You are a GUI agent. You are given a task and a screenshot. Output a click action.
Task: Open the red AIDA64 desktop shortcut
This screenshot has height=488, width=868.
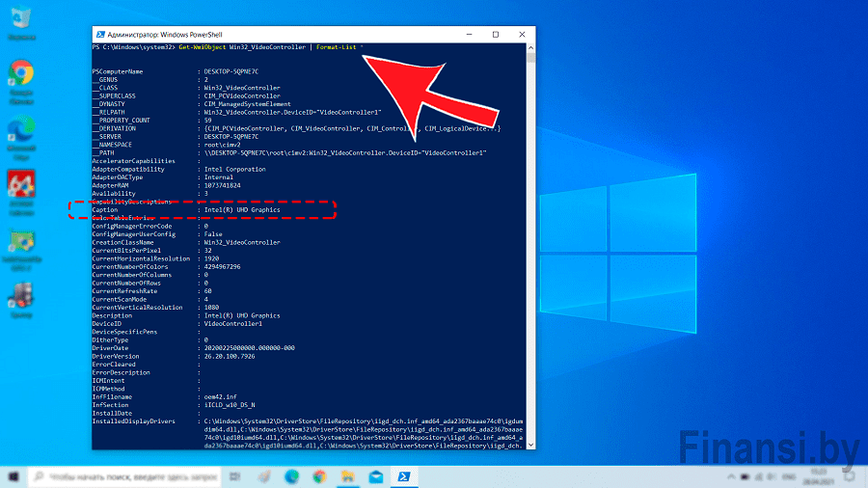[x=21, y=193]
